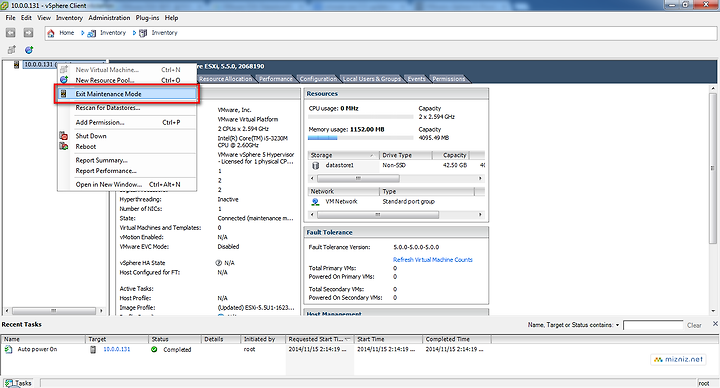This screenshot has height=388, width=720.
Task: Open the Edit menu
Action: point(26,18)
